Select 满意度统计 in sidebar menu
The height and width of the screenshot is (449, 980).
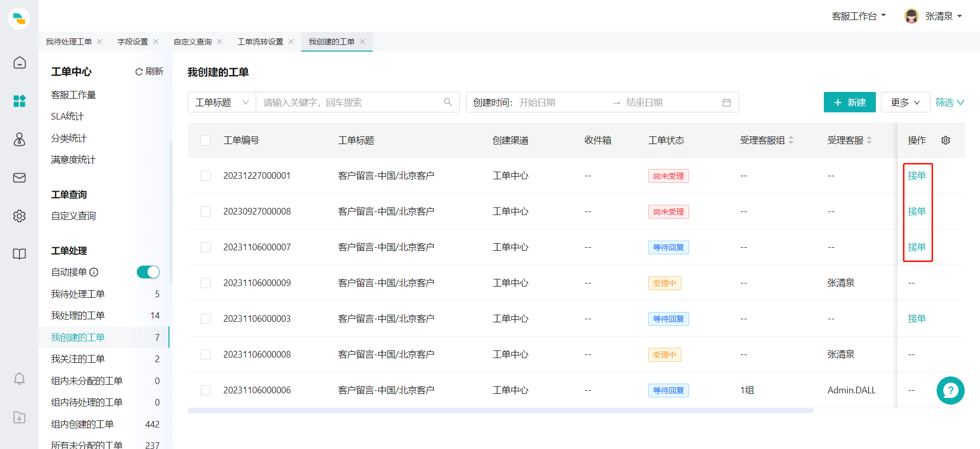[x=73, y=159]
